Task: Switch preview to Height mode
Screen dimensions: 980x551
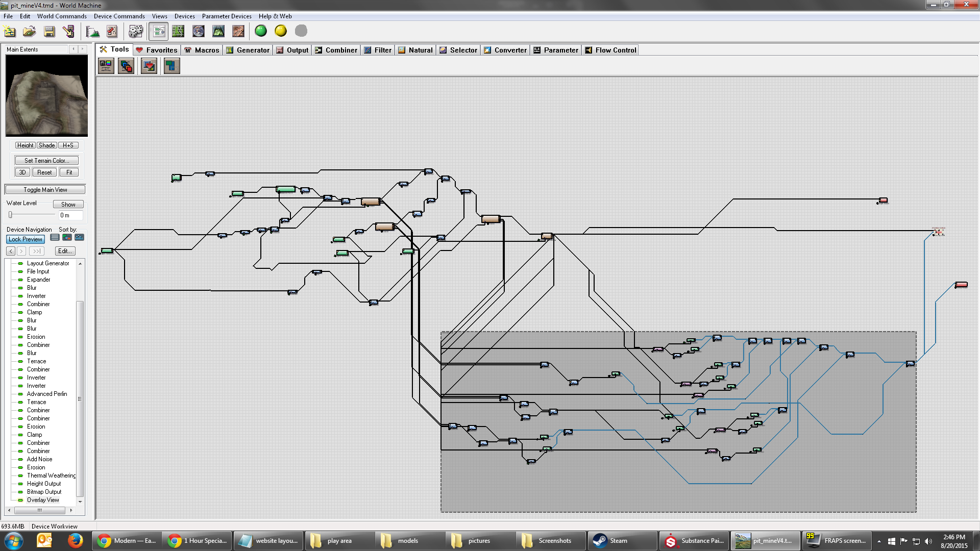Action: coord(25,145)
